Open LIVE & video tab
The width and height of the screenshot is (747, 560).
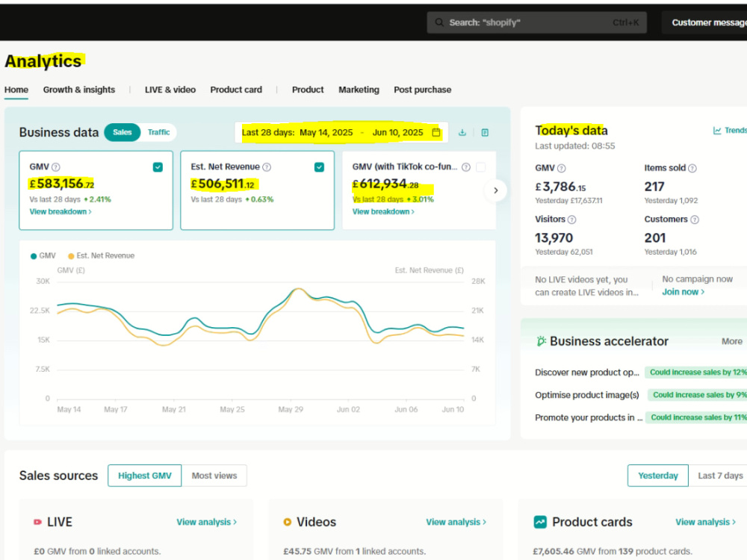coord(170,90)
